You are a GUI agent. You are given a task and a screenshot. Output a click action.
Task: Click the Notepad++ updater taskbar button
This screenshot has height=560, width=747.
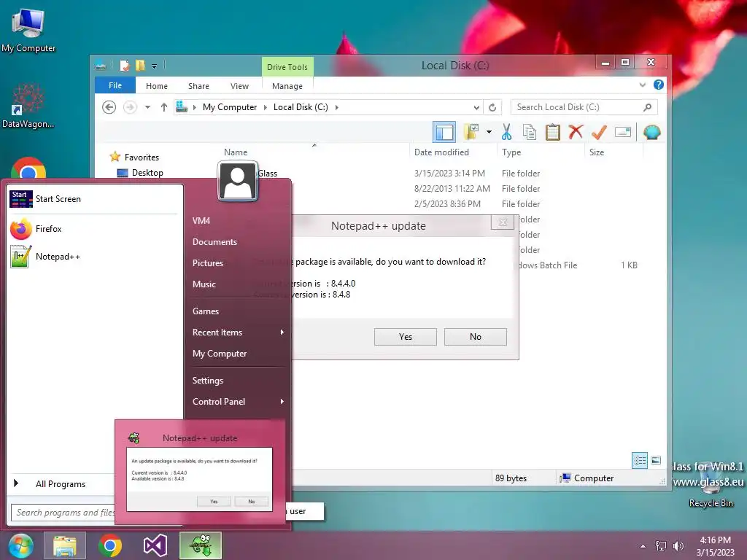(x=201, y=545)
